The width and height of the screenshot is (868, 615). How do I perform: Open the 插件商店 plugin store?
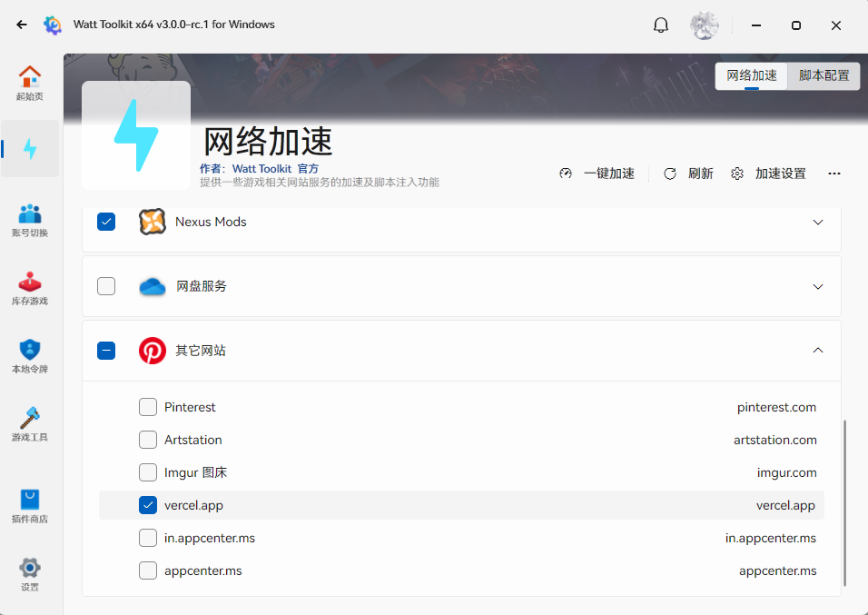tap(30, 506)
